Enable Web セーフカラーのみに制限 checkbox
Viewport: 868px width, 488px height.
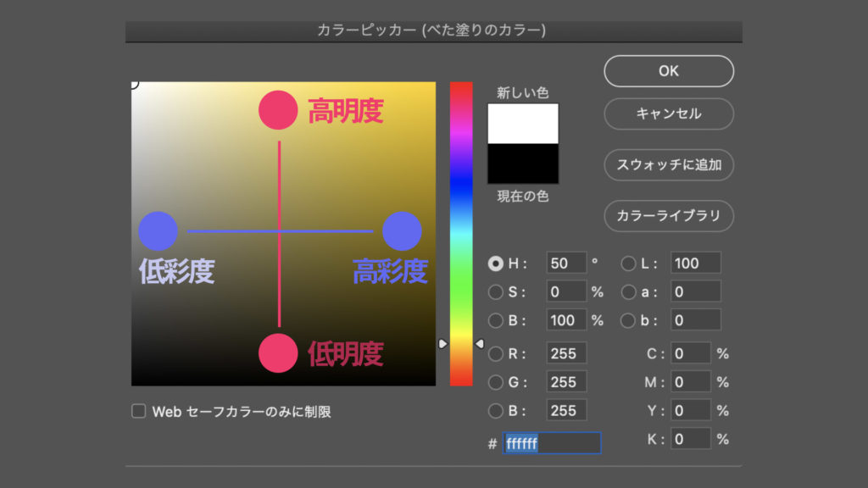click(138, 411)
